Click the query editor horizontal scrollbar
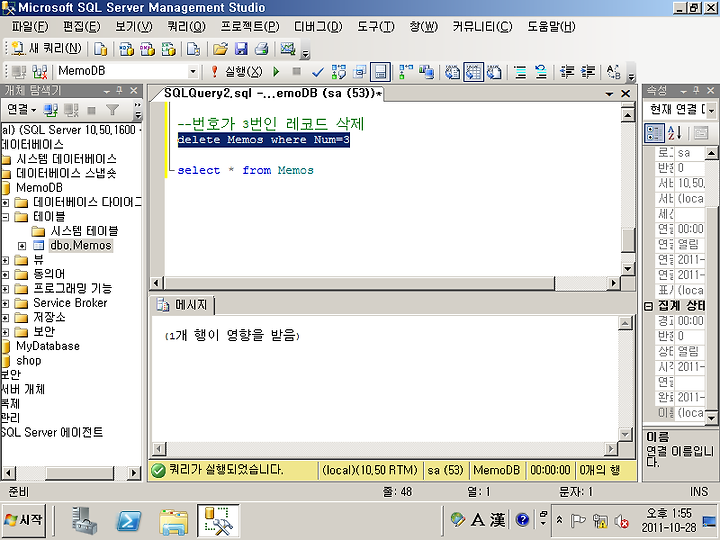Image resolution: width=720 pixels, height=540 pixels. coord(360,283)
